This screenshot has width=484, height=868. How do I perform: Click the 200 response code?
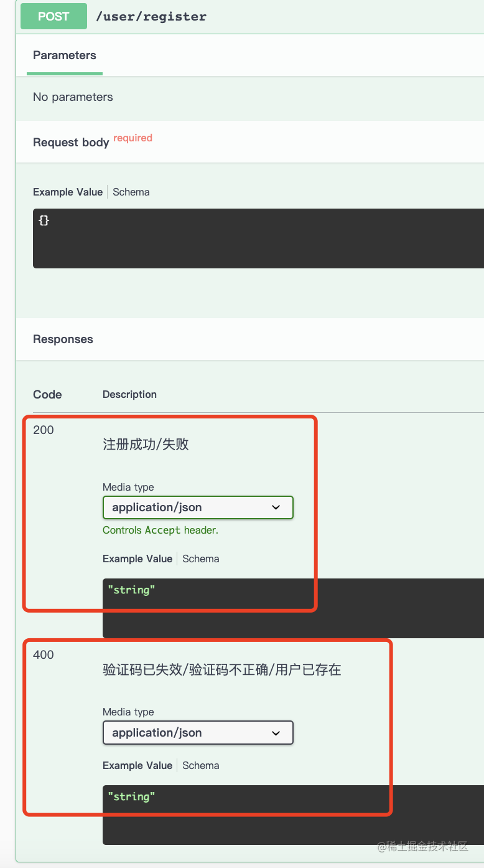(44, 430)
